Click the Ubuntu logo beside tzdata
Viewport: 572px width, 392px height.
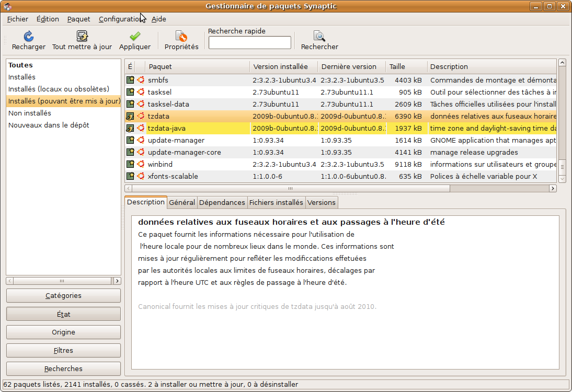pos(141,116)
